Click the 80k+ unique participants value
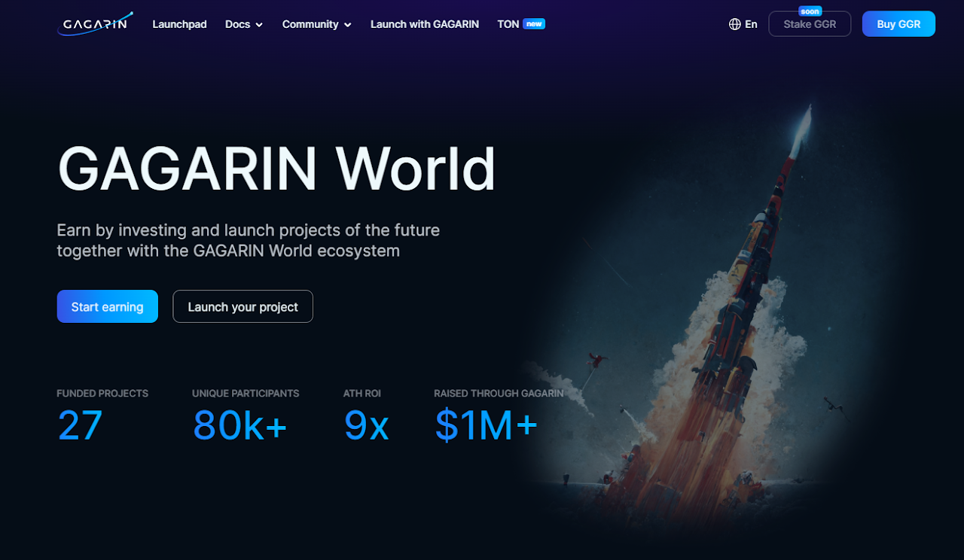Viewport: 964px width, 560px height. click(x=239, y=425)
